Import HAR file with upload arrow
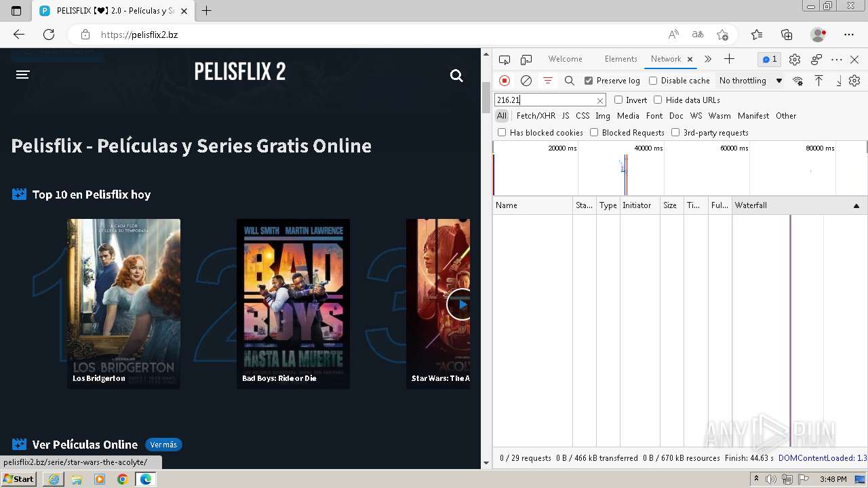The width and height of the screenshot is (868, 488). point(818,81)
